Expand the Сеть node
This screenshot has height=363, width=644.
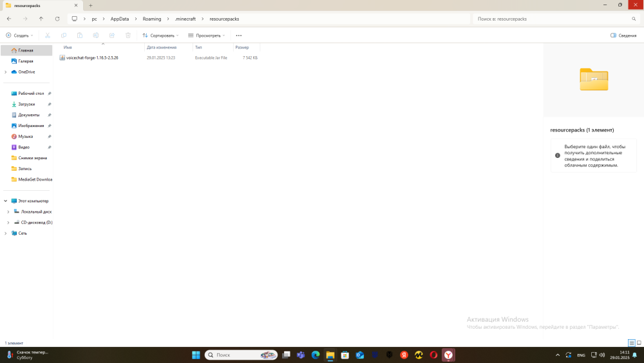coord(5,233)
